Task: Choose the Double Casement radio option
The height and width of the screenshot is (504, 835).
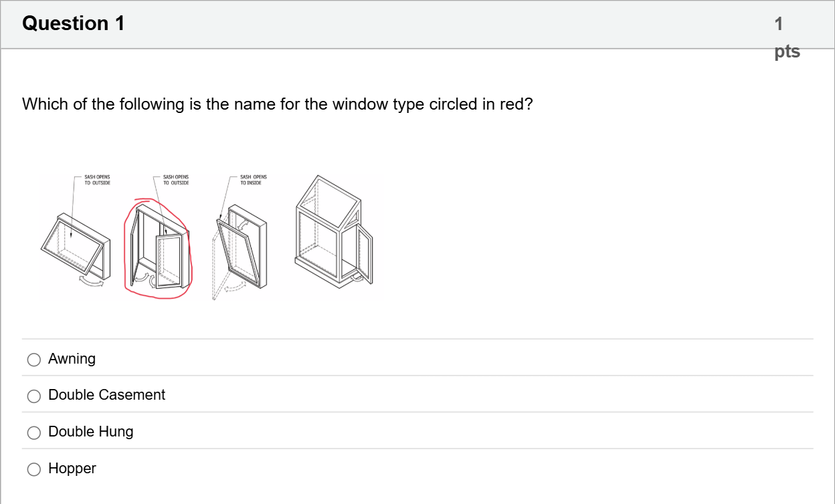Action: (x=33, y=396)
